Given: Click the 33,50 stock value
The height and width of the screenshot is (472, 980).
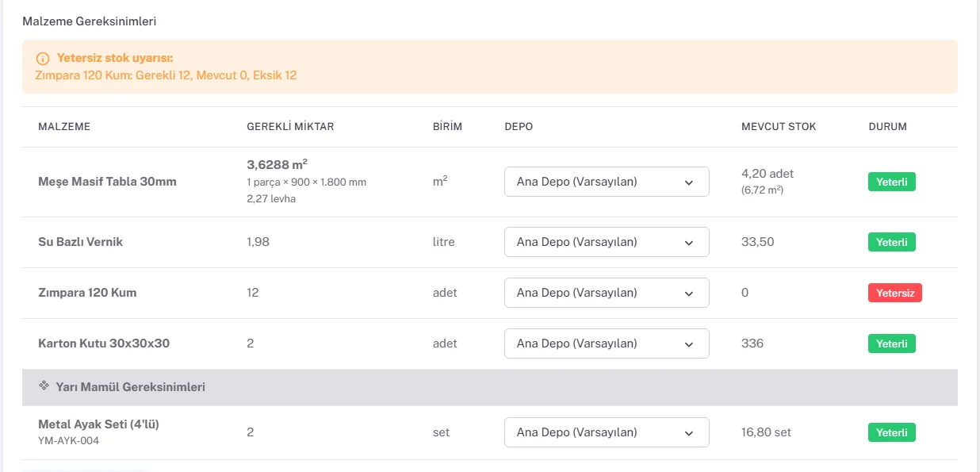Looking at the screenshot, I should pos(758,242).
